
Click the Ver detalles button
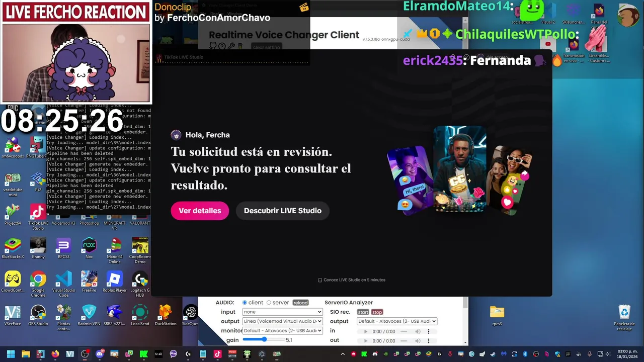coord(200,211)
